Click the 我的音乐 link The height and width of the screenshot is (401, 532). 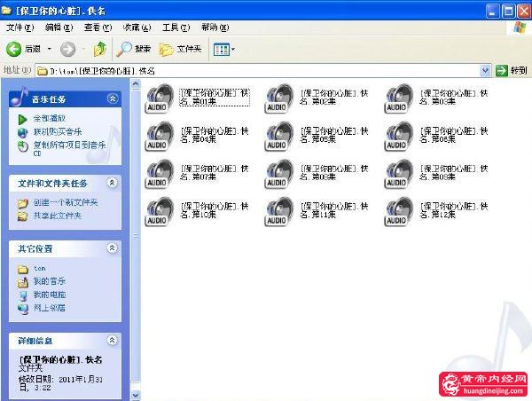click(x=50, y=281)
